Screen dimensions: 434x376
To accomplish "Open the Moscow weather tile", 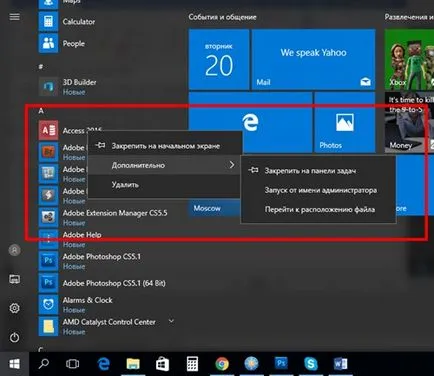I will coord(214,208).
